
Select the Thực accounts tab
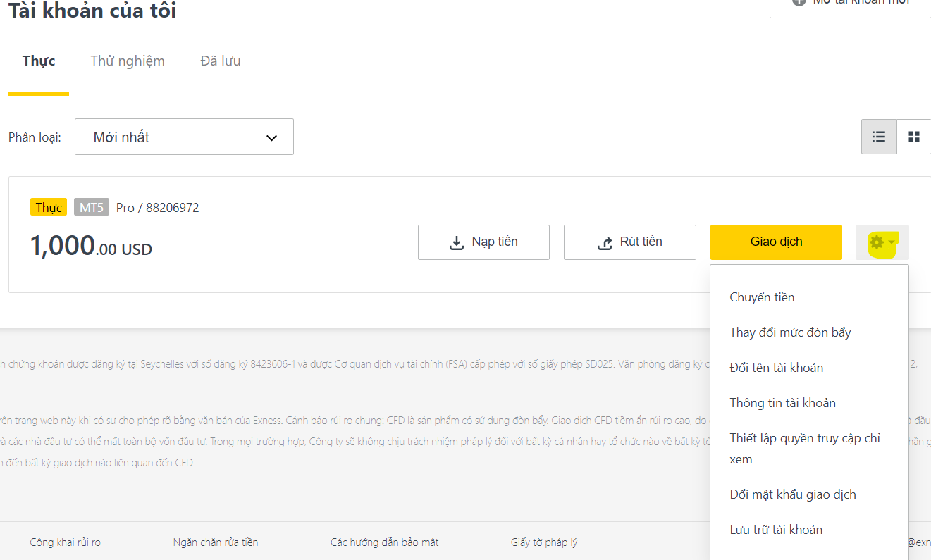pos(39,61)
